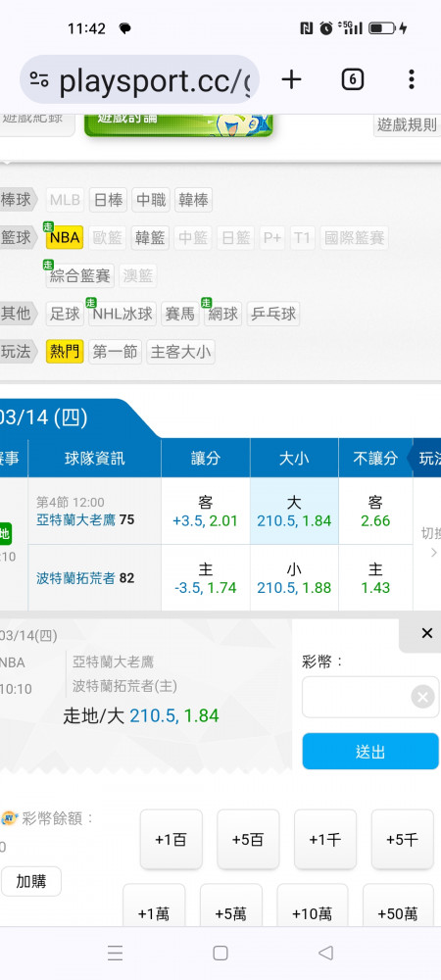Image resolution: width=441 pixels, height=980 pixels.
Task: Open the green 遊戲討論 banner
Action: point(178,123)
